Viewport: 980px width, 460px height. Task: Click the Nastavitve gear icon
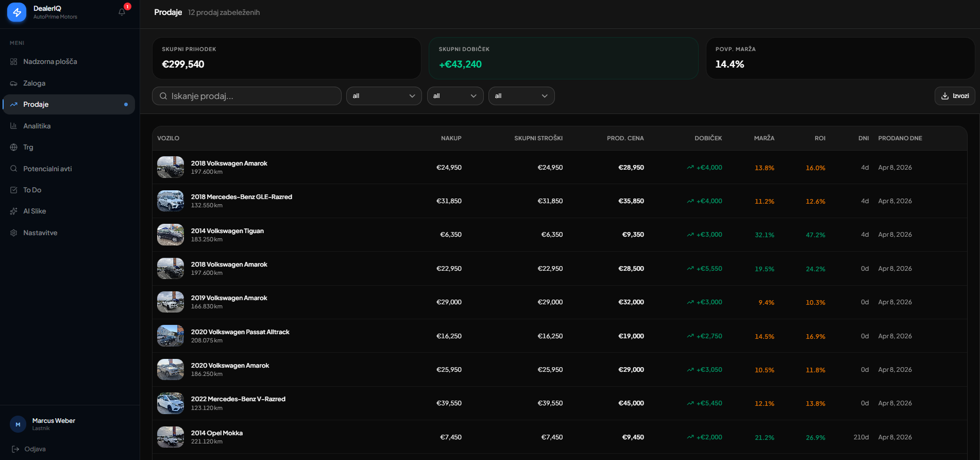click(x=14, y=233)
